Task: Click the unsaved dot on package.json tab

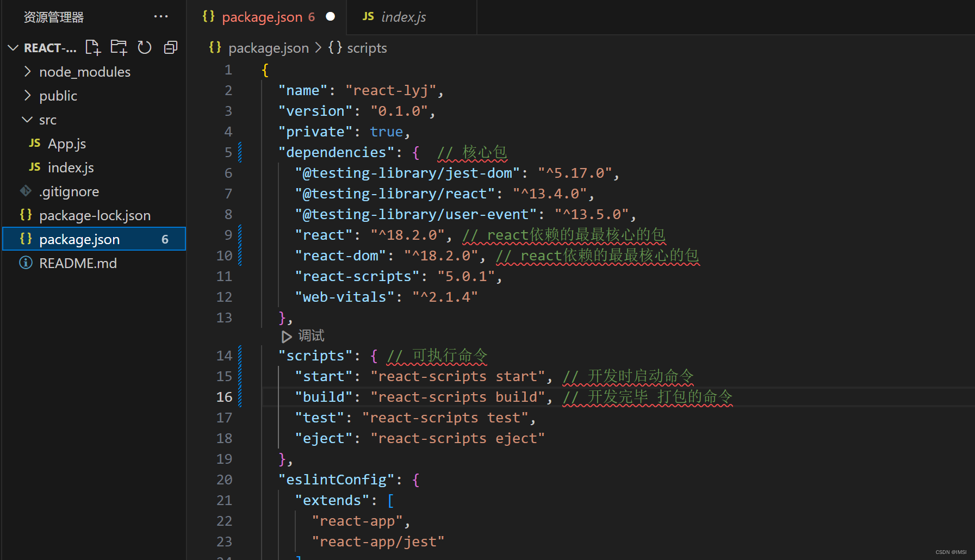Action: 331,16
